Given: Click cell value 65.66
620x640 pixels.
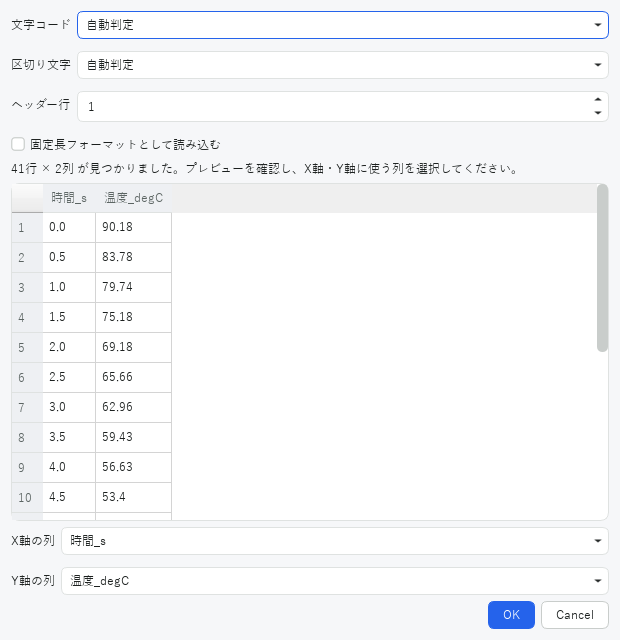Looking at the screenshot, I should [x=133, y=377].
